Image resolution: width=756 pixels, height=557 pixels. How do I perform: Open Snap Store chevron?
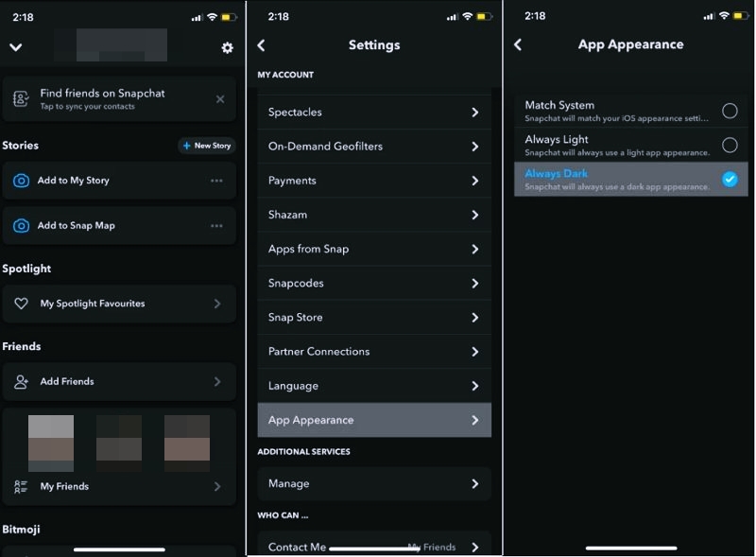[475, 318]
